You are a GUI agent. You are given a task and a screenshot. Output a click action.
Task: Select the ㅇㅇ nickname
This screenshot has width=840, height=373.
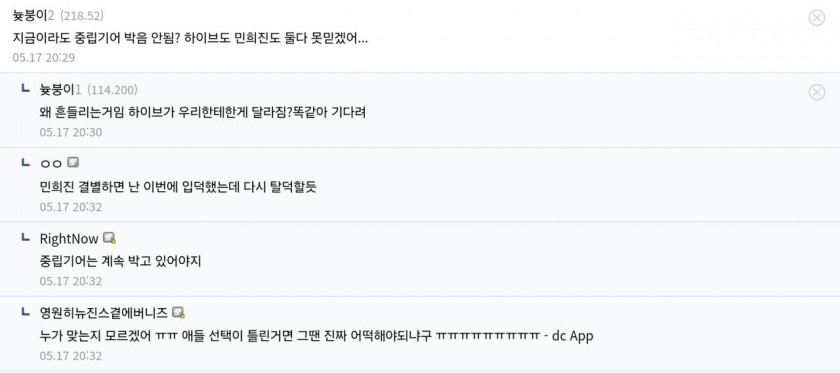(x=51, y=163)
